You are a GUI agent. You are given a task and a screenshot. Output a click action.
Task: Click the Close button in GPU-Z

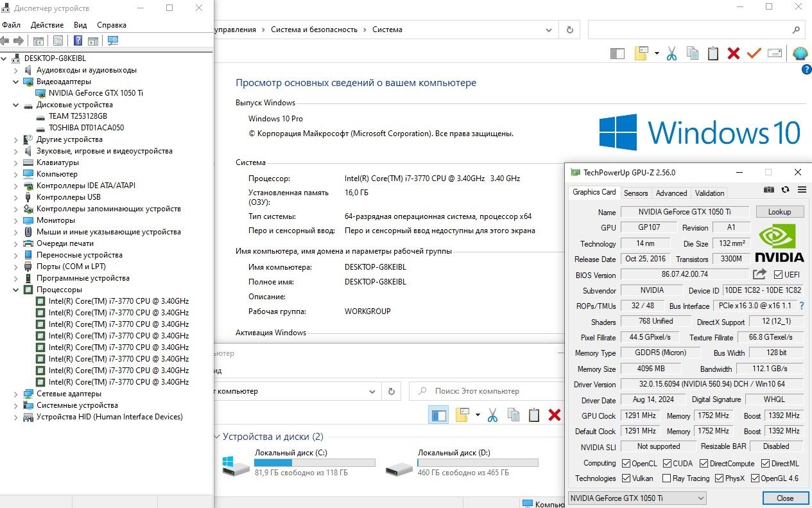pyautogui.click(x=785, y=498)
